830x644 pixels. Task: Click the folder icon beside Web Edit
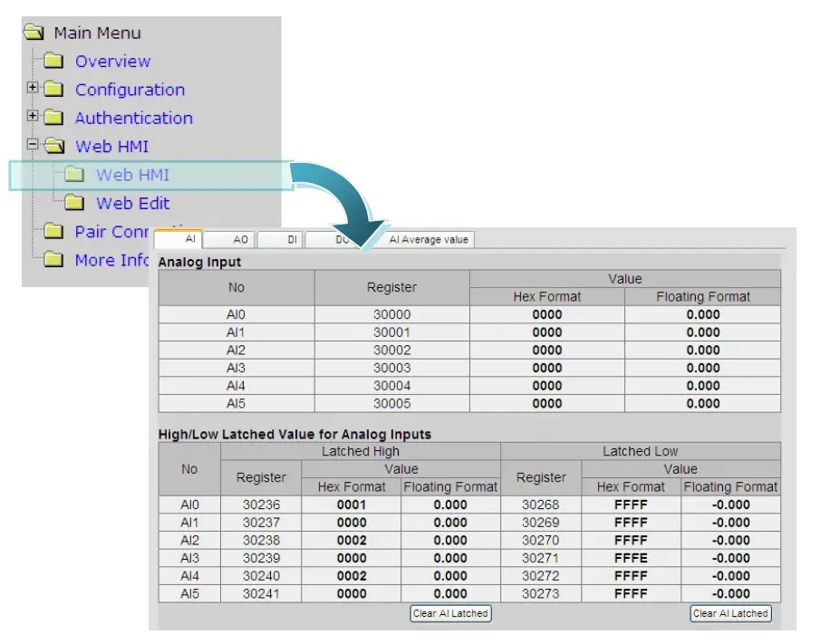click(x=74, y=202)
